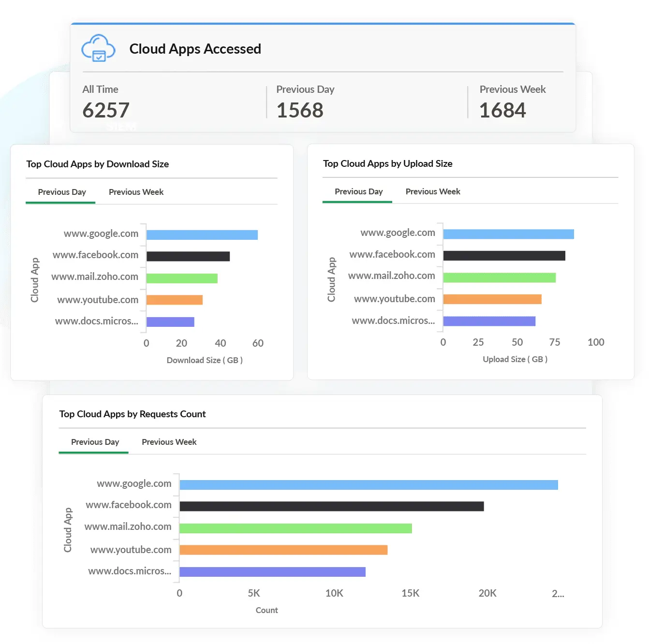This screenshot has width=649, height=644.
Task: Click the 100 tick on Upload Size axis
Action: 596,342
